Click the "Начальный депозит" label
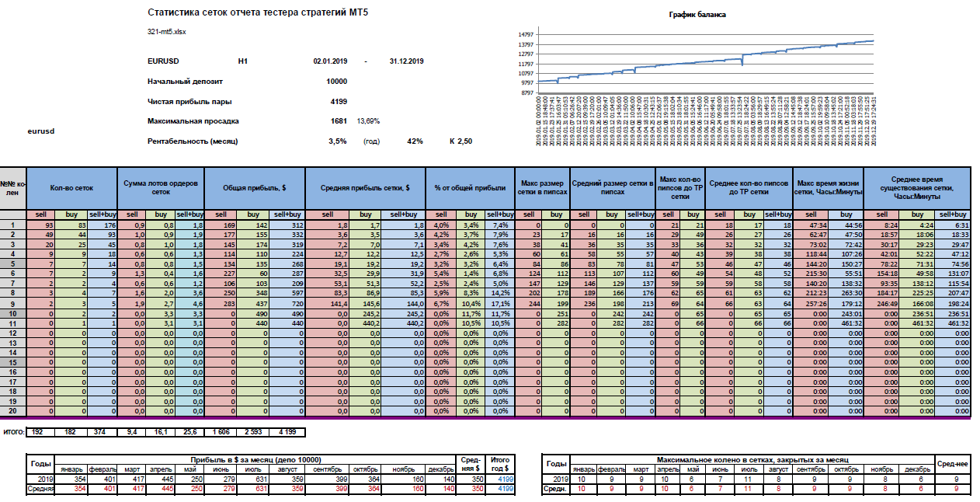 (x=185, y=81)
